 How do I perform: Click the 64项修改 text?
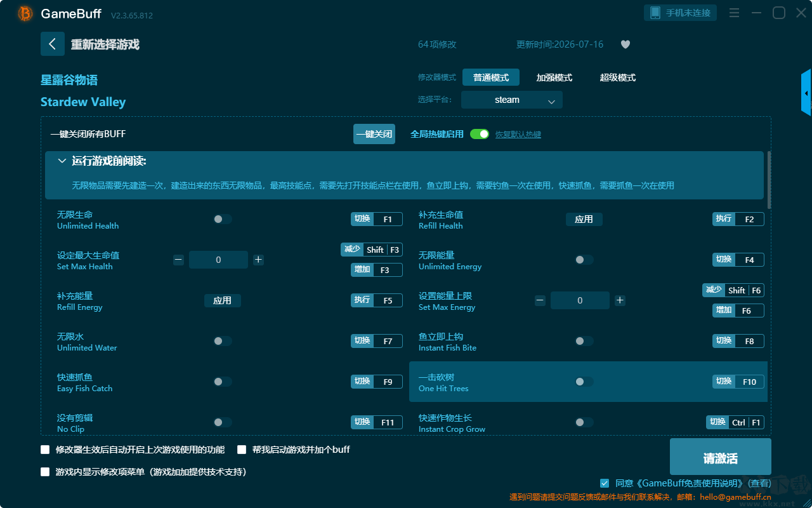pos(437,44)
